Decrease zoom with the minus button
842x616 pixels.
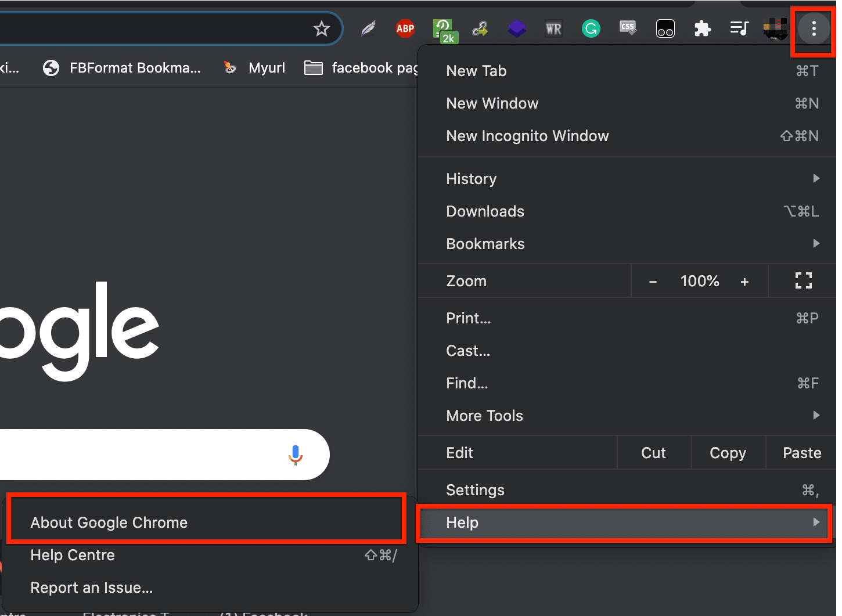click(653, 282)
